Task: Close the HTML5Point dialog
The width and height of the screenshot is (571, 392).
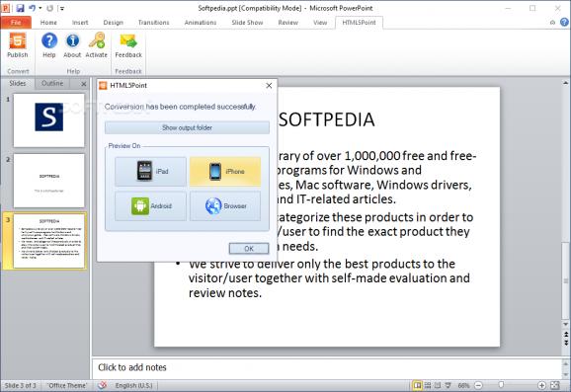Action: coord(269,86)
